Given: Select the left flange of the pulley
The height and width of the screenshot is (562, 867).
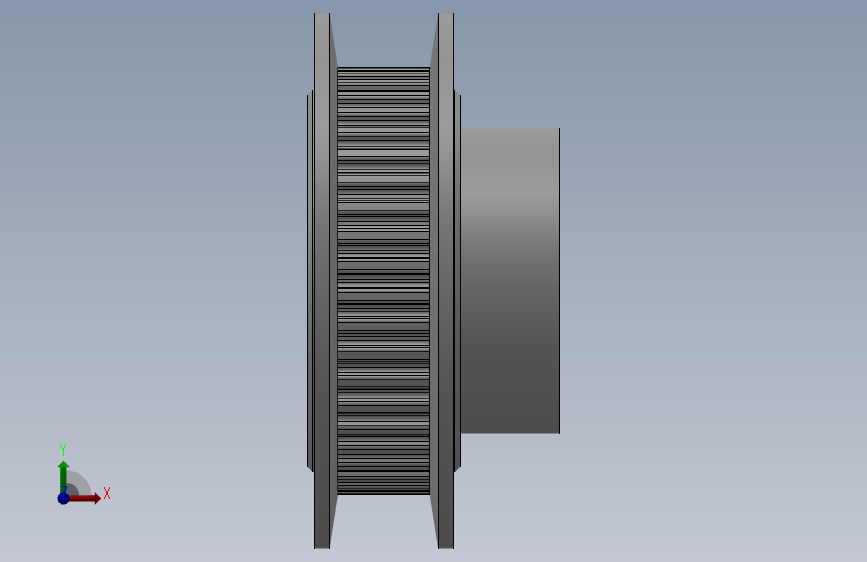Looking at the screenshot, I should tap(325, 281).
